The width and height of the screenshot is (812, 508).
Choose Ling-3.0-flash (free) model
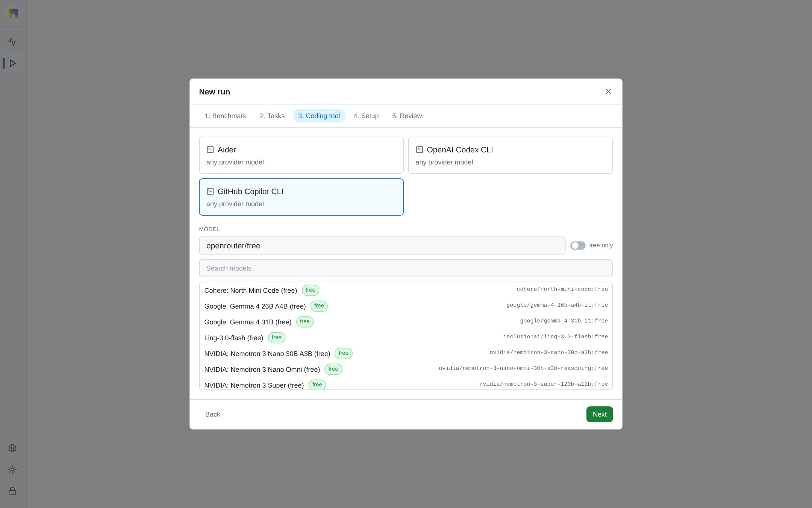(406, 338)
